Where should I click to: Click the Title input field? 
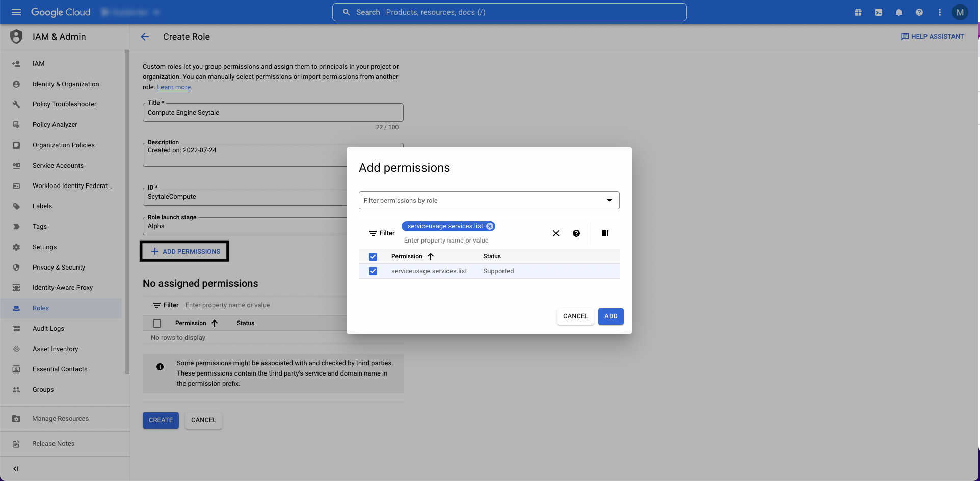coord(273,113)
